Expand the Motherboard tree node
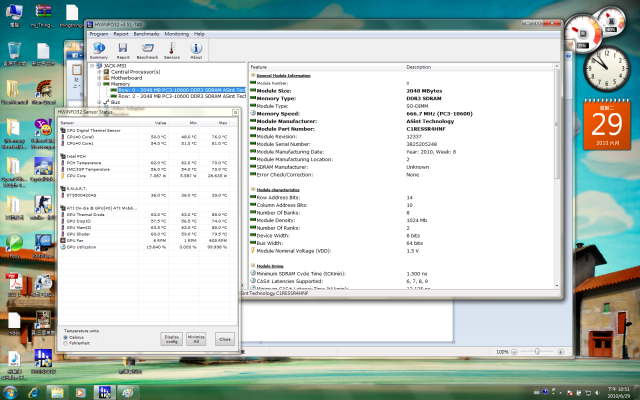Viewport: 640px width, 400px height. (x=99, y=78)
